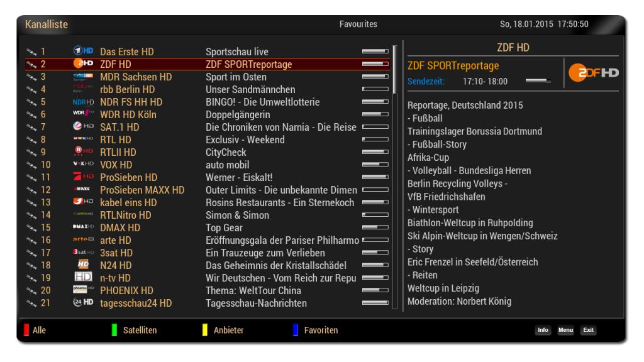Click the Favourites heading

pyautogui.click(x=358, y=25)
